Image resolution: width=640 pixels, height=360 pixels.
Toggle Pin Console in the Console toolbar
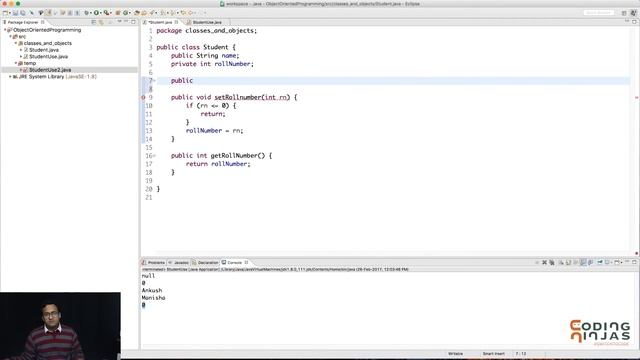[x=600, y=262]
